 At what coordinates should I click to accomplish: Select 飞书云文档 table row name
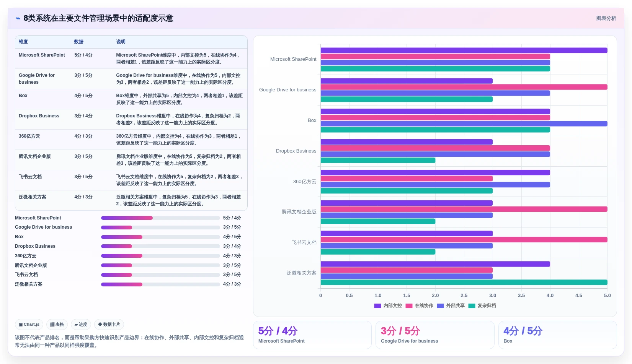30,177
